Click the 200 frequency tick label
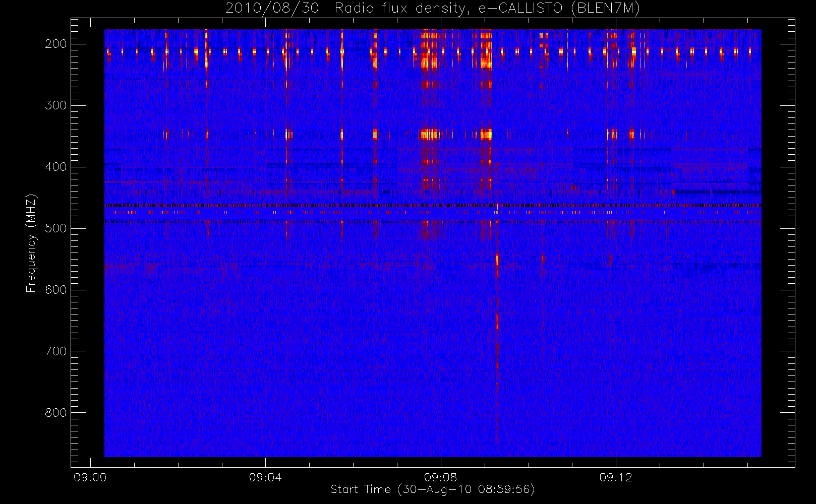The height and width of the screenshot is (504, 816). [56, 44]
